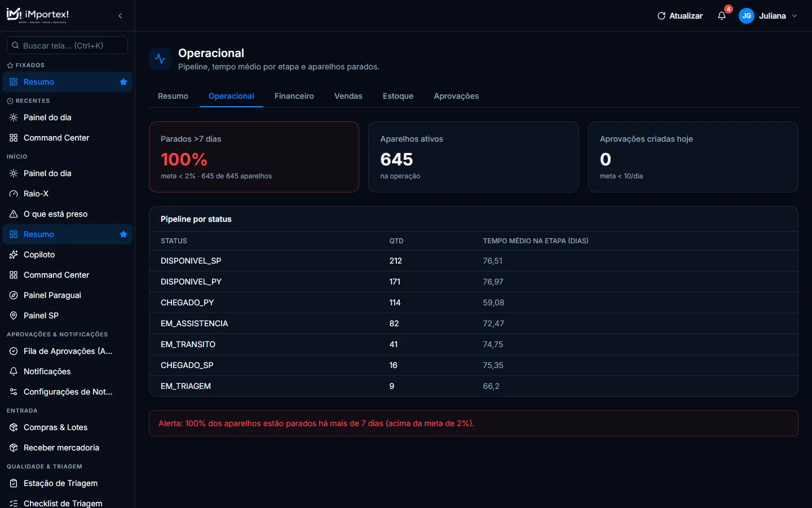Viewport: 812px width, 508px height.
Task: Select the Operacional tab
Action: [x=231, y=96]
